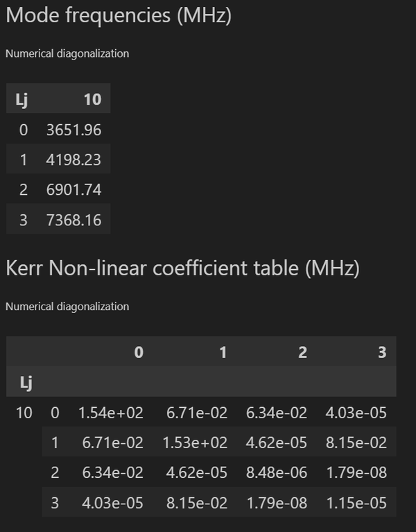Click the Kerr Non-linear coefficient table heading
416x532 pixels.
pos(182,269)
